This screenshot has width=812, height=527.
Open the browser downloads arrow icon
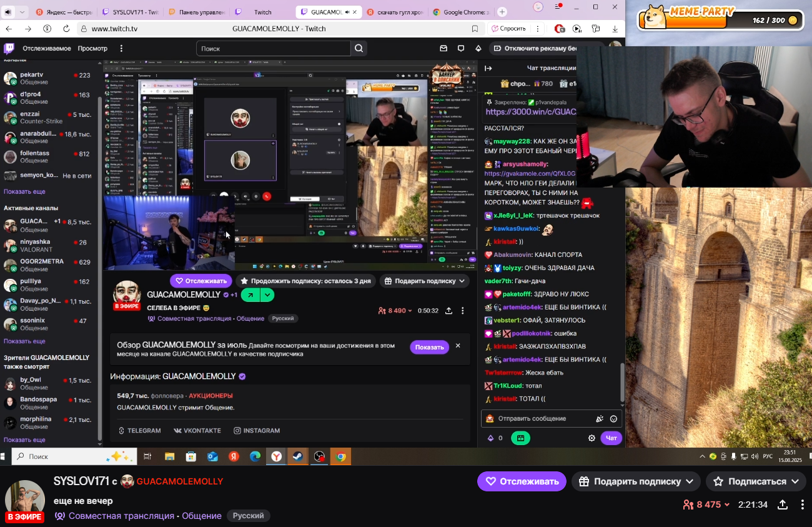[x=615, y=29]
